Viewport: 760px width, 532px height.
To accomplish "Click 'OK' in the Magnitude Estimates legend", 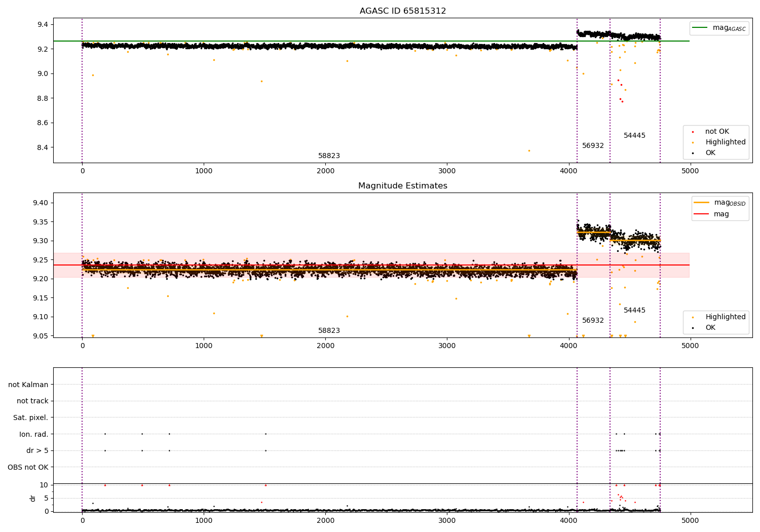I will (x=710, y=328).
